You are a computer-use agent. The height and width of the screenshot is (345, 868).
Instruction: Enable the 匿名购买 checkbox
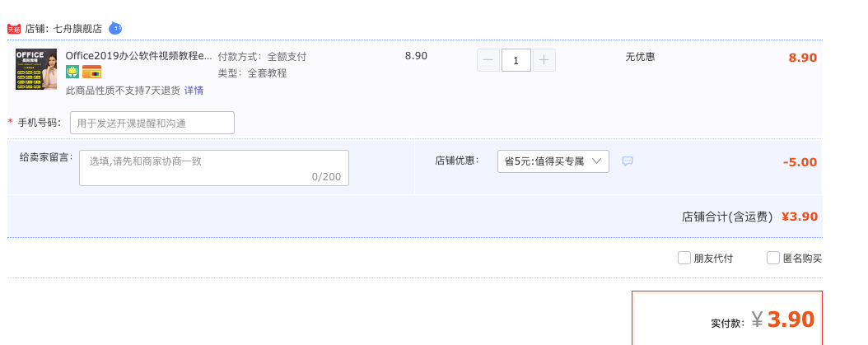tap(773, 258)
